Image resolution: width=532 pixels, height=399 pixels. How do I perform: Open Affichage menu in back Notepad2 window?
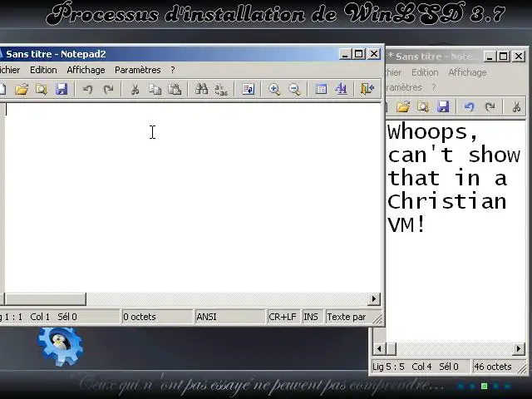point(467,72)
